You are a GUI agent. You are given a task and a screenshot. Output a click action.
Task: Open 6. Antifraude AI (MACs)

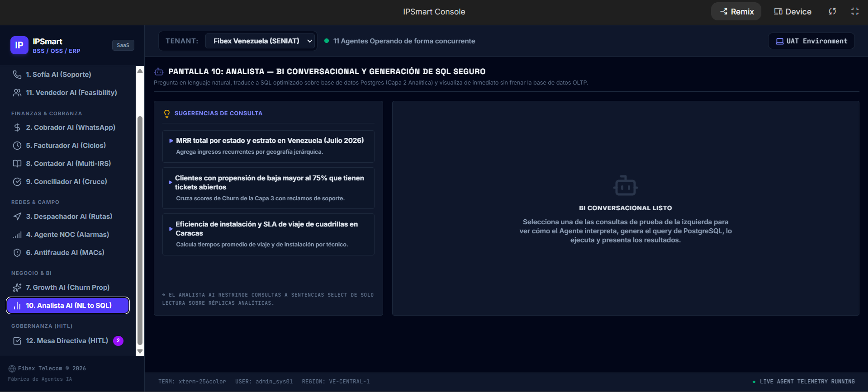coord(68,253)
